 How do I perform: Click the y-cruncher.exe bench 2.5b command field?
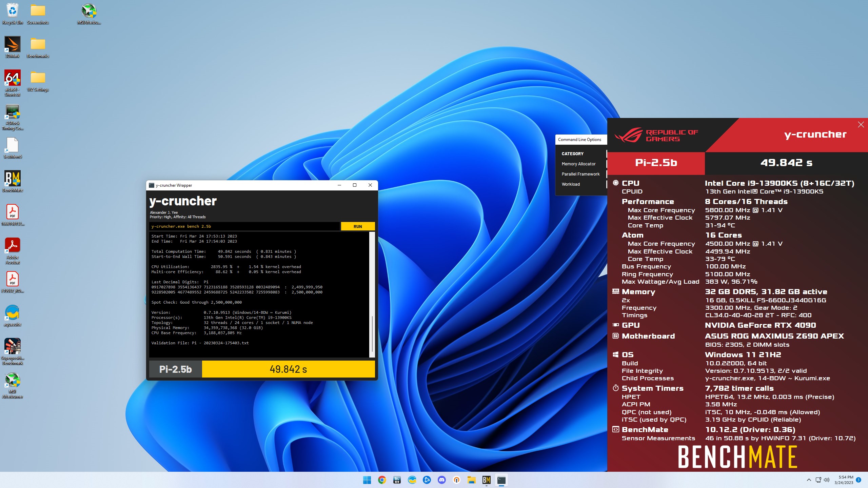(244, 226)
